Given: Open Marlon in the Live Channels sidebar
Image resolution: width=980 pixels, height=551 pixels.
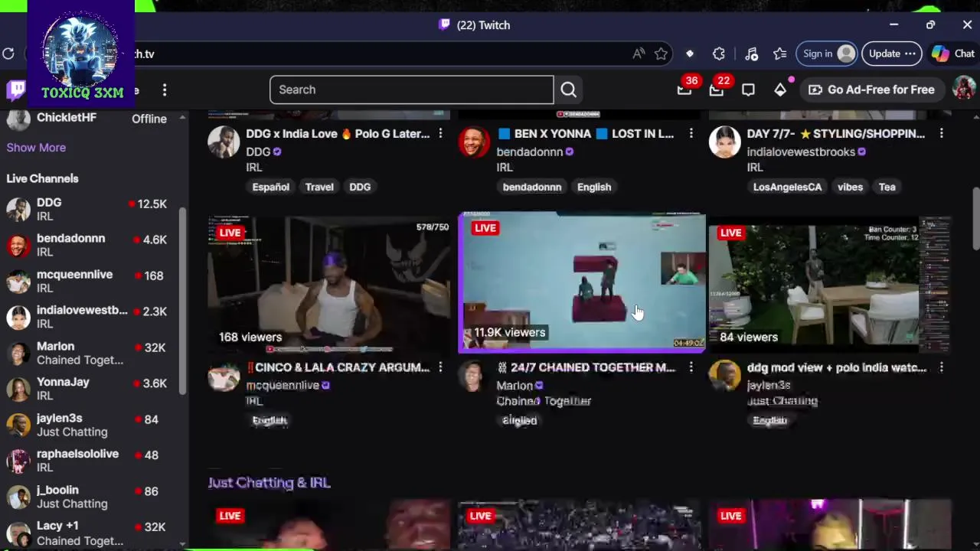Looking at the screenshot, I should (x=90, y=353).
